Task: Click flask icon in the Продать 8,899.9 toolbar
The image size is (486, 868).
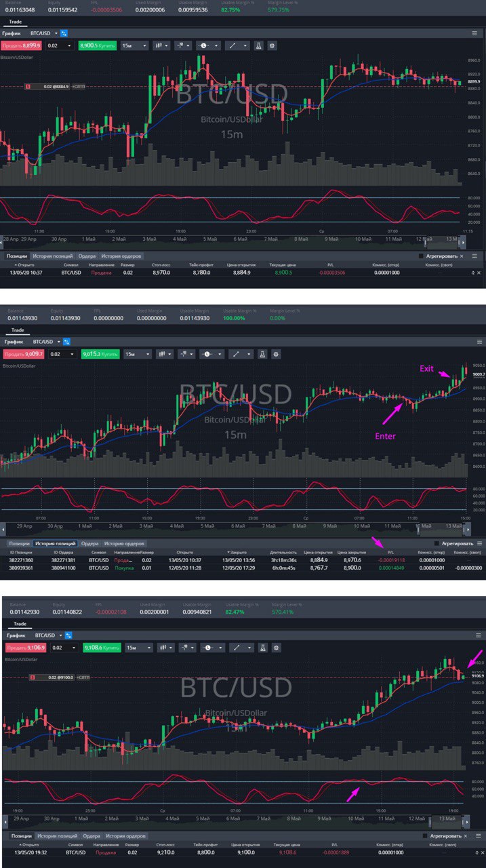Action: (x=258, y=45)
